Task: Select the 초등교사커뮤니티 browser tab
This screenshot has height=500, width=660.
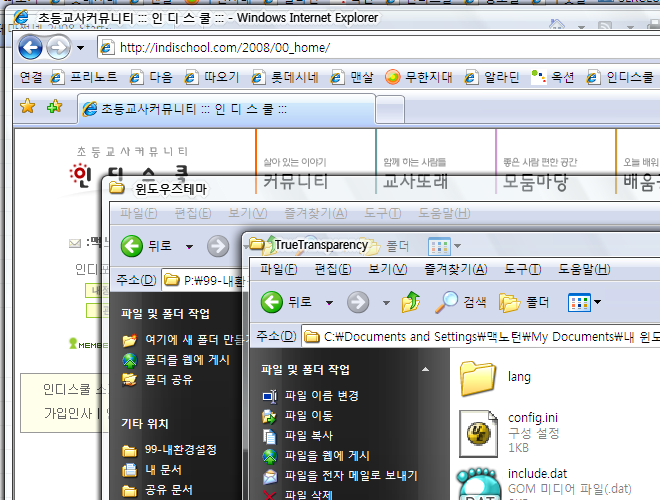Action: click(226, 109)
